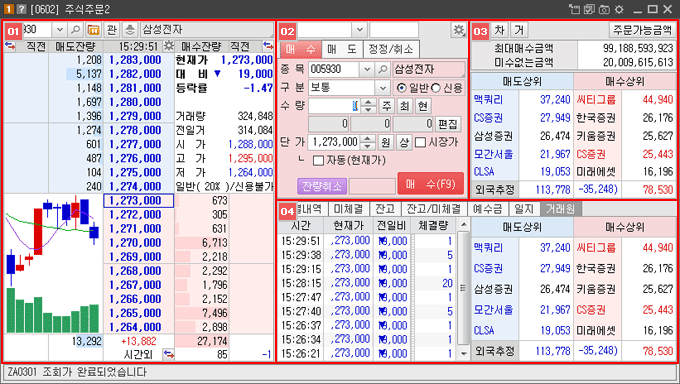The height and width of the screenshot is (384, 680).
Task: Click the red 매수(F9) buy button
Action: [430, 184]
